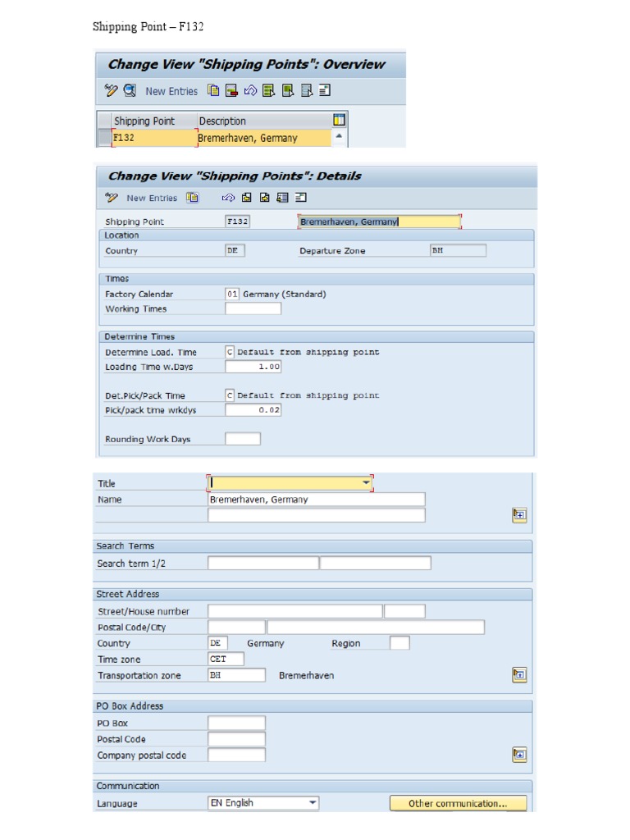The image size is (630, 840).
Task: Click the Region input field
Action: pos(399,643)
